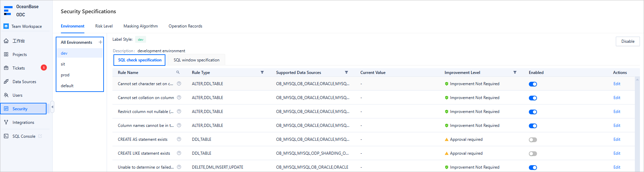Enable the CREATE AS statement exists rule
The width and height of the screenshot is (644, 172).
(533, 140)
